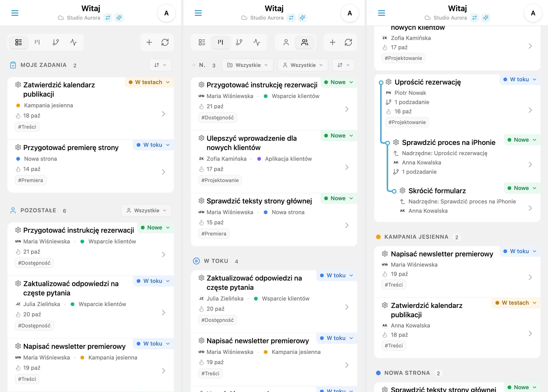Click Moje zadania clipboard icon
The image size is (548, 392).
tap(13, 65)
